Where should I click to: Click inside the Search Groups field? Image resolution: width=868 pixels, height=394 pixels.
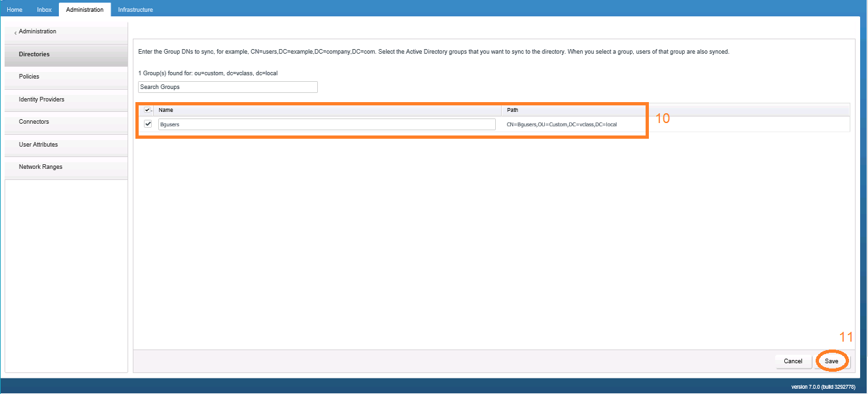pos(227,86)
